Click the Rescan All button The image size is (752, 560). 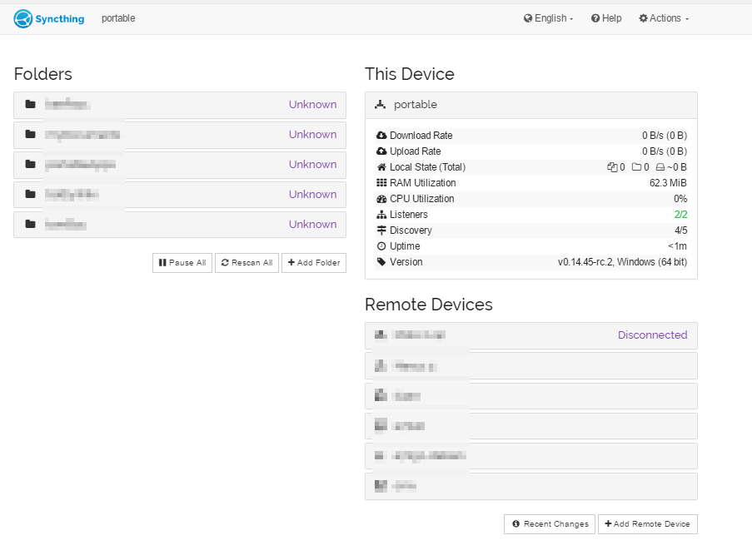pos(247,262)
